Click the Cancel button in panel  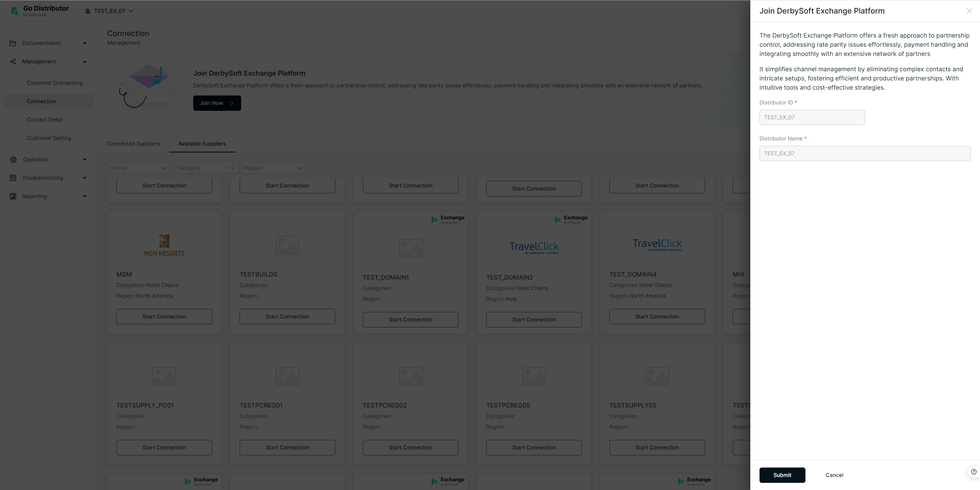pos(834,475)
